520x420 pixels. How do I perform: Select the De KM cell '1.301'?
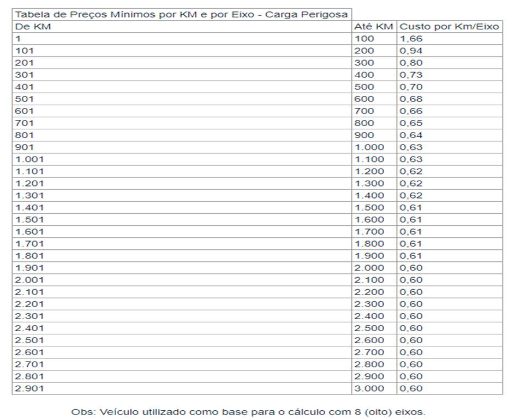point(182,196)
